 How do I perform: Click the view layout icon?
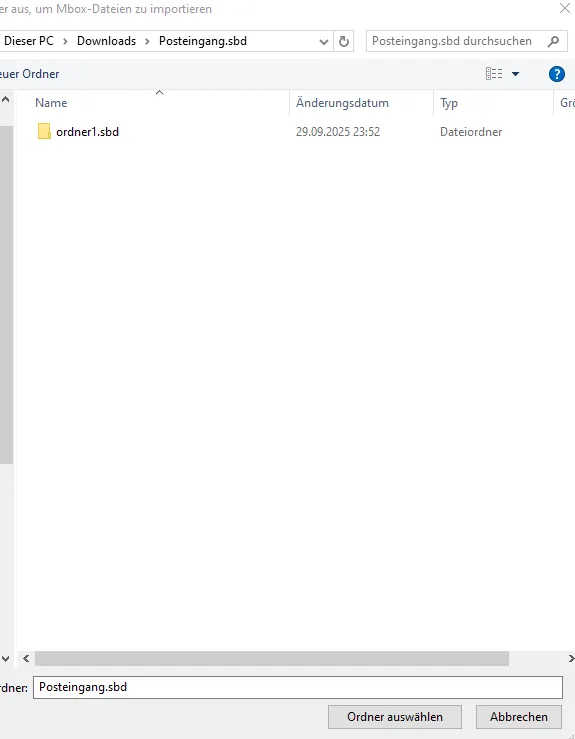(493, 74)
